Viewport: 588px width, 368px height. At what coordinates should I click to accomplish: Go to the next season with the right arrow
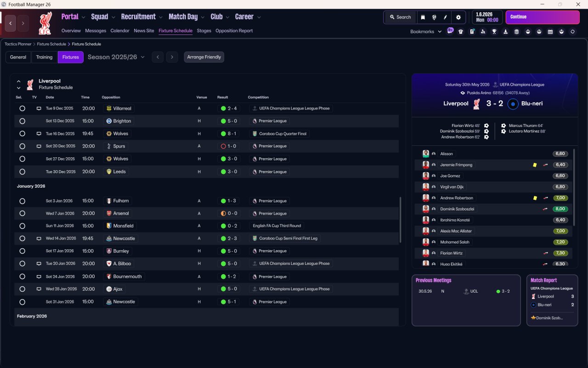click(x=172, y=57)
